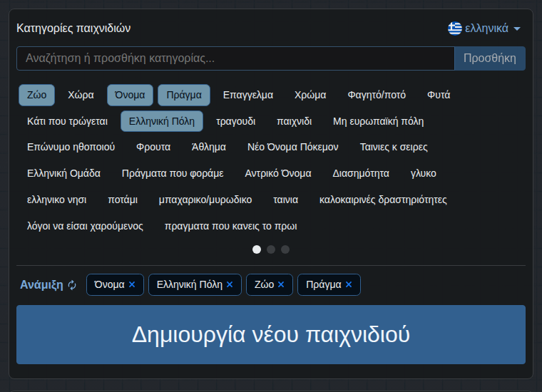Image resolution: width=542 pixels, height=392 pixels.
Task: Select the Ταινιες κ σειρες category
Action: click(394, 147)
